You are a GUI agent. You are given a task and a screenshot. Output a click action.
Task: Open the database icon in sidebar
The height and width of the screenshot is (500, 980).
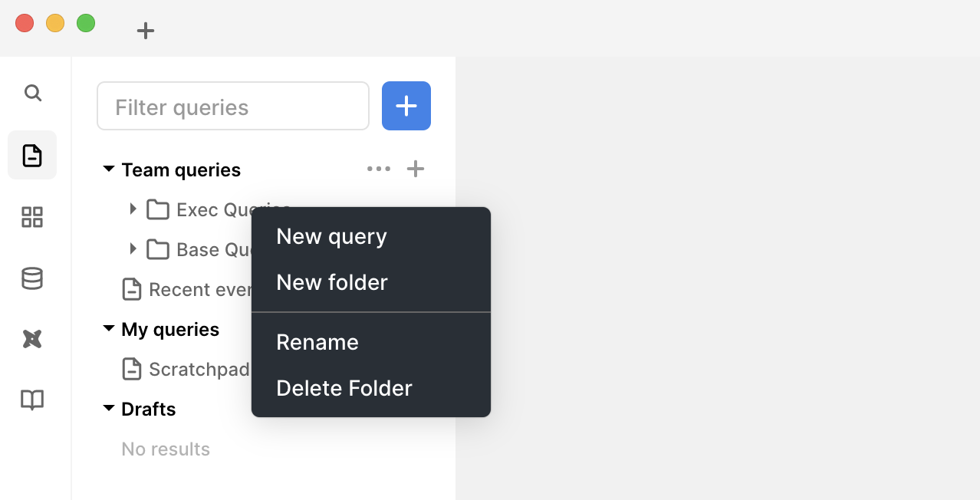pyautogui.click(x=32, y=278)
